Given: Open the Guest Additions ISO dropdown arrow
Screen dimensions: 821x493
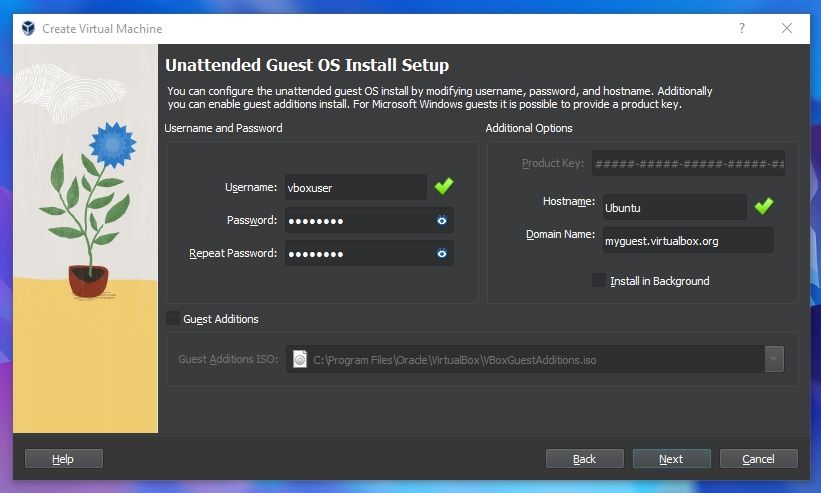Looking at the screenshot, I should tap(774, 359).
